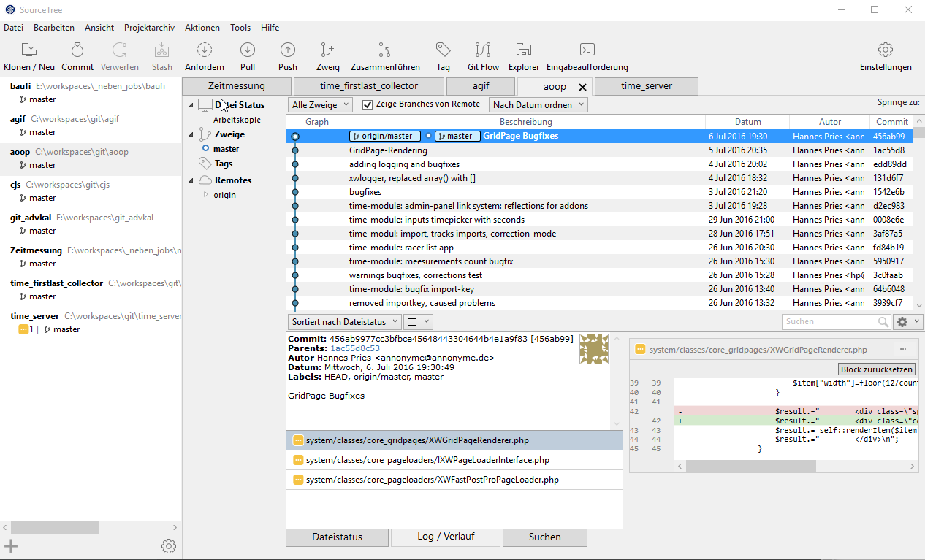Open the file list view mode dropdown
The width and height of the screenshot is (925, 560).
coord(418,322)
